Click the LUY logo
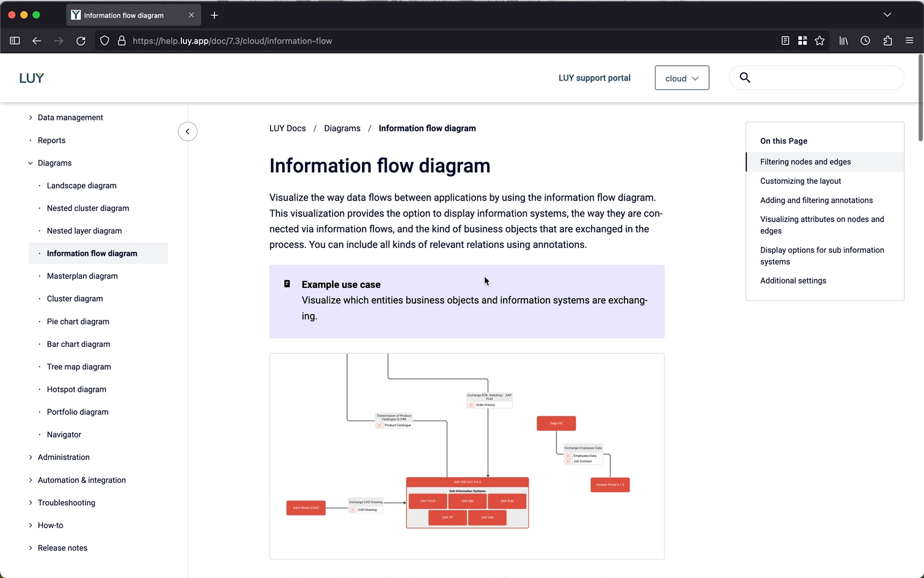This screenshot has width=924, height=578. point(32,78)
